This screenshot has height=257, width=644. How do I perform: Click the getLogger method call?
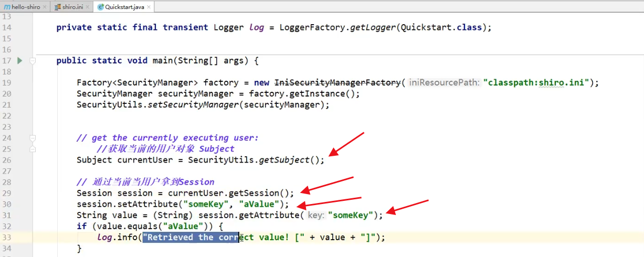pos(371,27)
